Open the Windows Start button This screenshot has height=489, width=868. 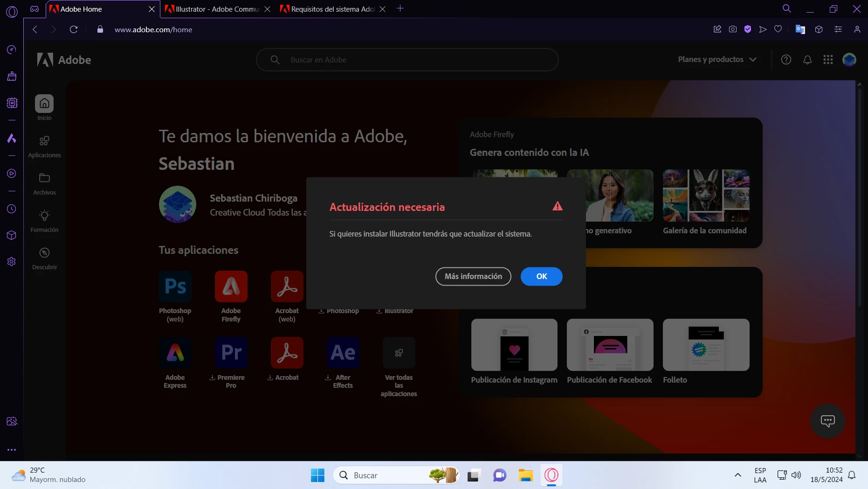pos(317,475)
